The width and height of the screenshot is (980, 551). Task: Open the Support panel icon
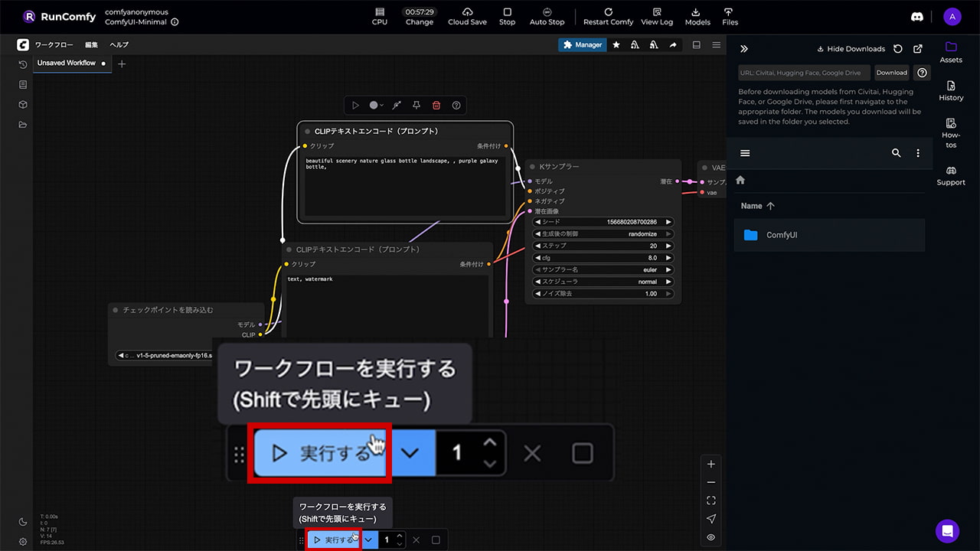point(951,171)
